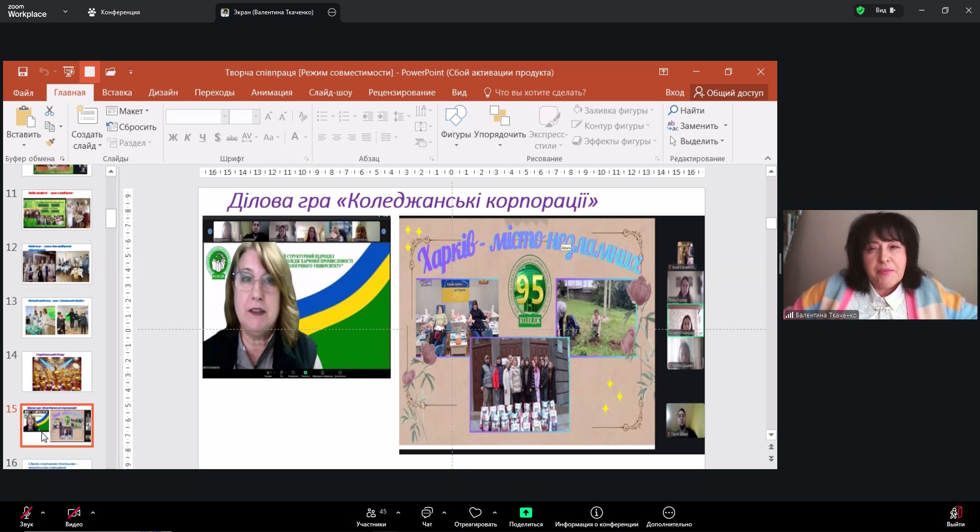Open the Фигуры shapes gallery
Image resolution: width=980 pixels, height=532 pixels.
456,124
